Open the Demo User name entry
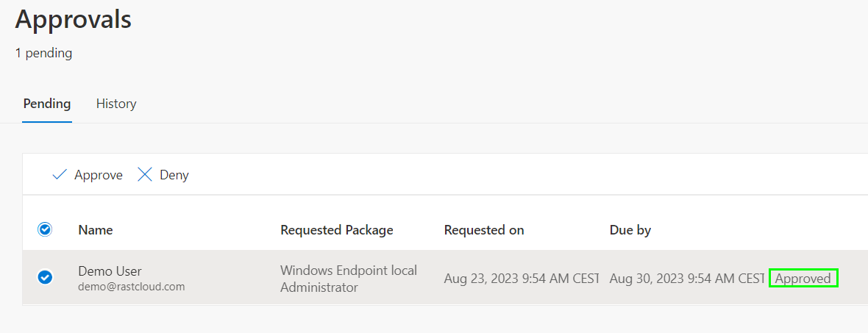The image size is (868, 333). pos(110,271)
